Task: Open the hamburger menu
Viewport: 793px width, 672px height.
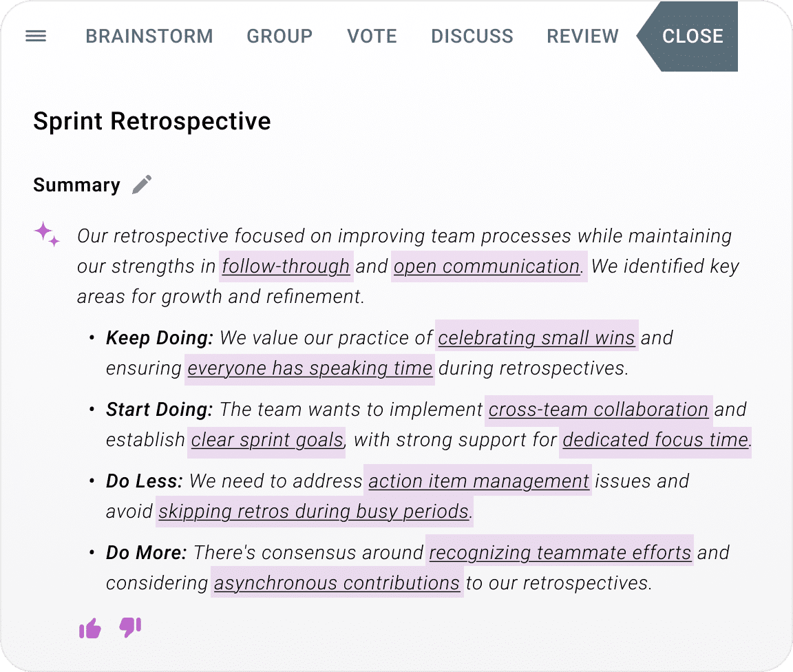Action: [x=36, y=36]
